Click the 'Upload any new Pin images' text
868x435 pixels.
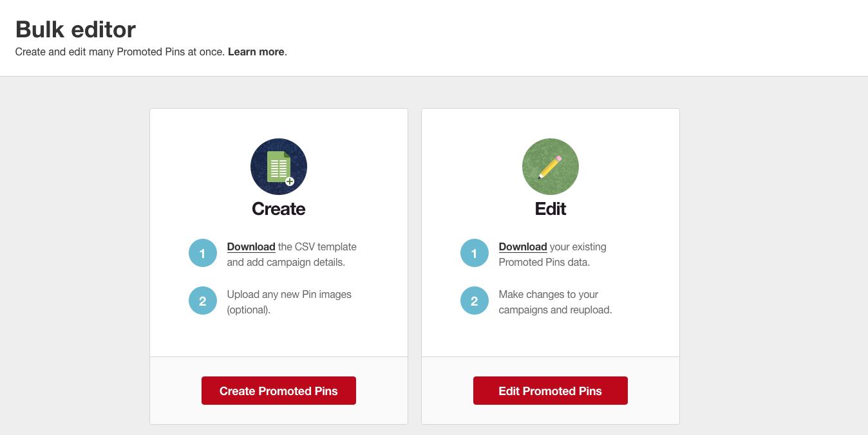click(x=289, y=294)
